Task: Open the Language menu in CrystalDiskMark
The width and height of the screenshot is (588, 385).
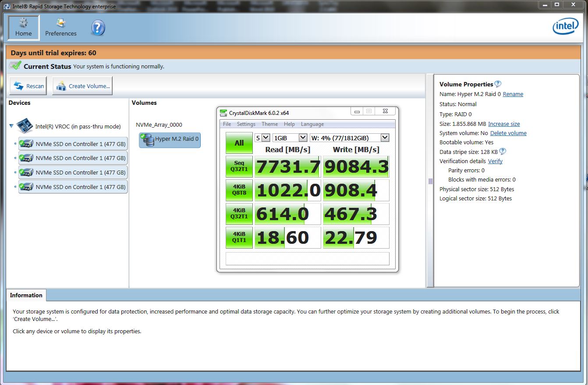Action: [312, 124]
